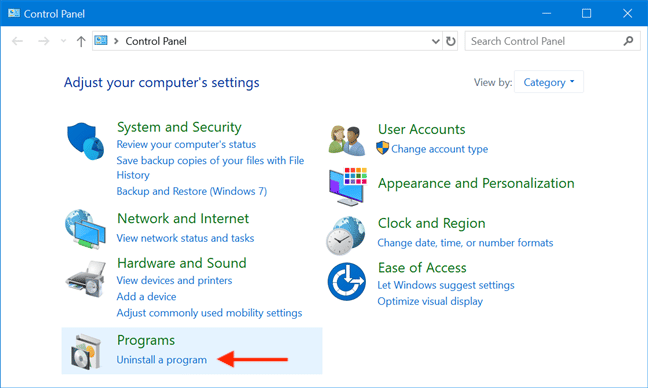The width and height of the screenshot is (648, 388).
Task: Click the search magnifier icon
Action: pos(629,41)
